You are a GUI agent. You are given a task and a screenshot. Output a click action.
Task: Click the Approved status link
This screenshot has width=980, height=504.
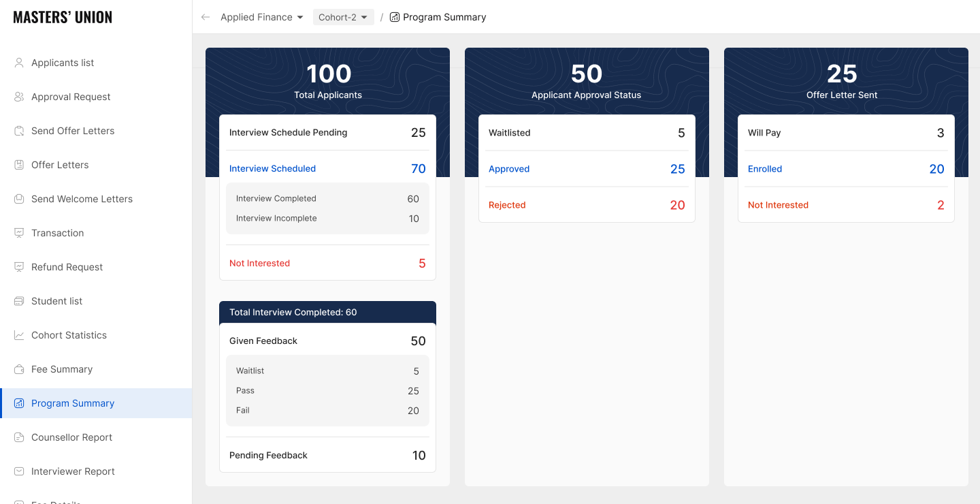(x=509, y=169)
